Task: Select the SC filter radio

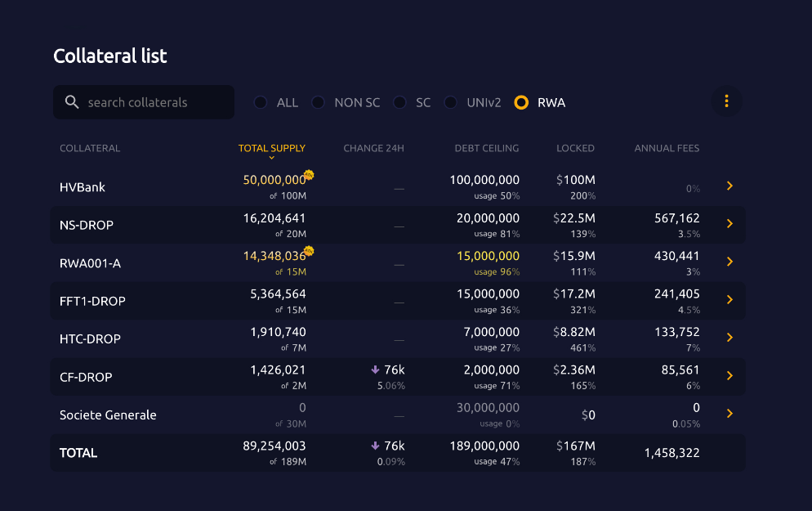Action: [399, 103]
